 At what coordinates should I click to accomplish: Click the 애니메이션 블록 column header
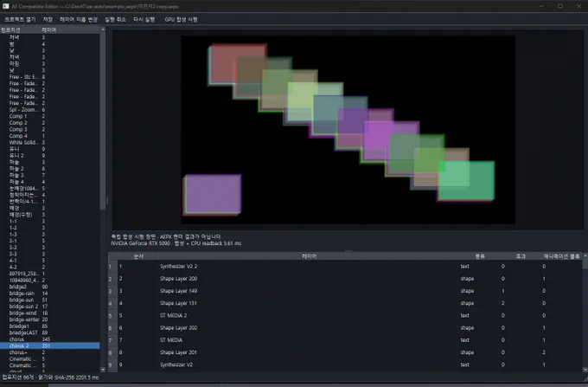tap(561, 256)
